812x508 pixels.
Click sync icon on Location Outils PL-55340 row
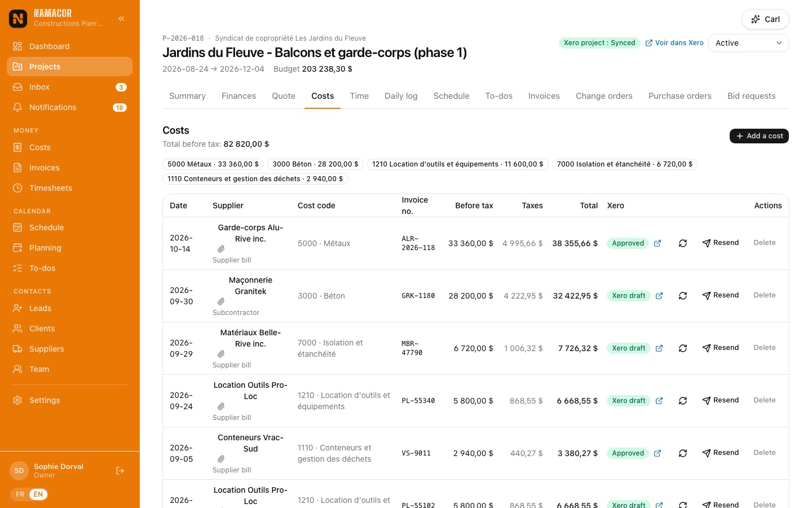[683, 401]
